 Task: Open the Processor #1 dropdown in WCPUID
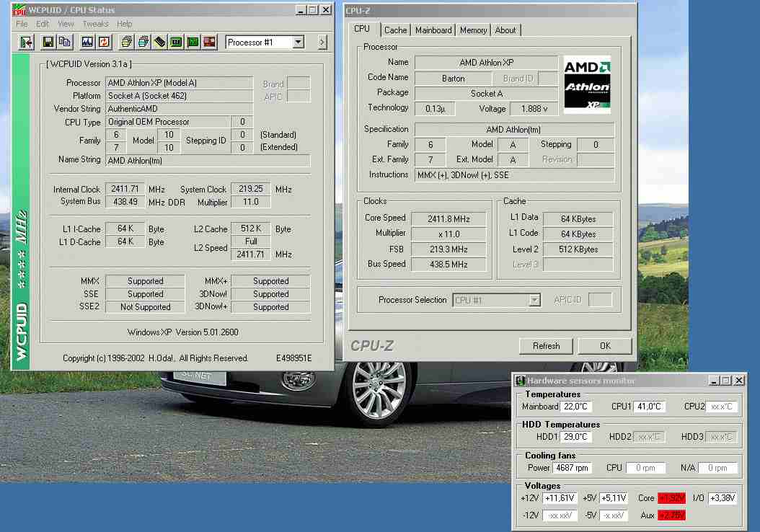pos(298,43)
